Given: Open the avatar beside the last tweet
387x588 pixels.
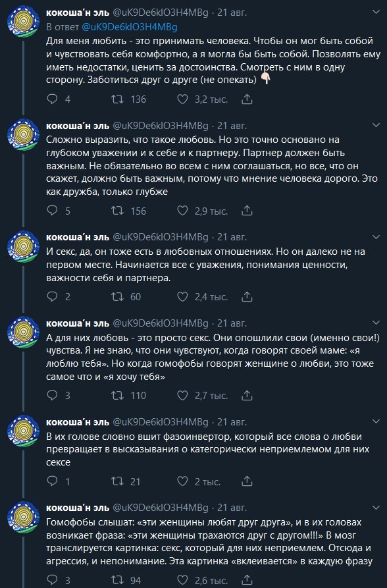Looking at the screenshot, I should pos(23,517).
